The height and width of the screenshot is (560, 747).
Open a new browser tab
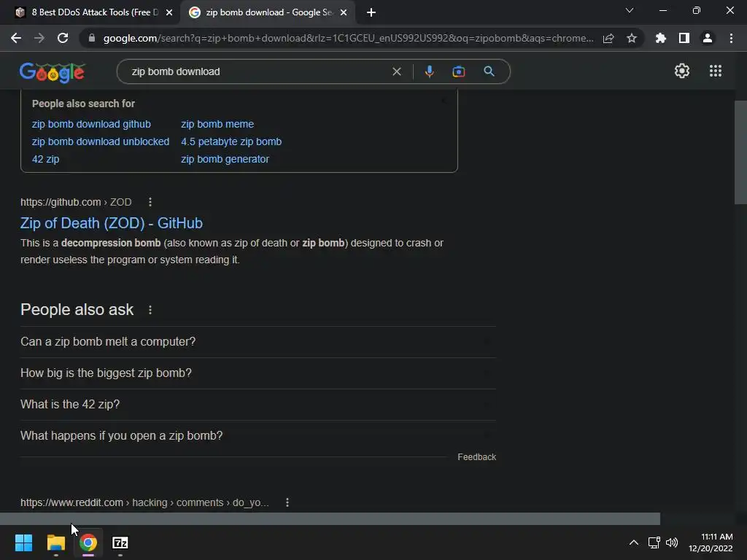click(371, 12)
